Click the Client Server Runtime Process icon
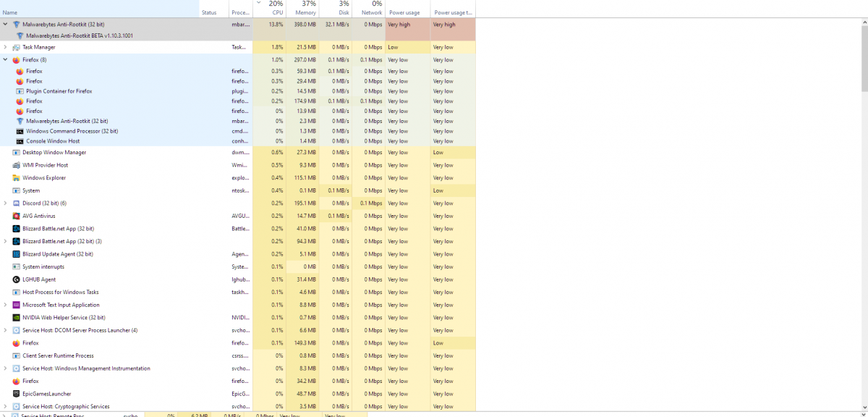The height and width of the screenshot is (417, 868). click(x=16, y=355)
